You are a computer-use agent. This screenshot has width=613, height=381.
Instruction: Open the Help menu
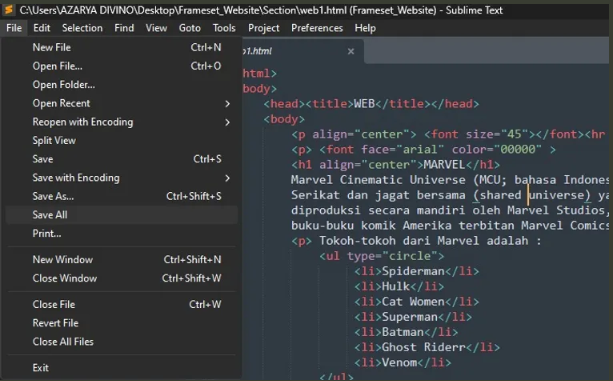(x=365, y=28)
